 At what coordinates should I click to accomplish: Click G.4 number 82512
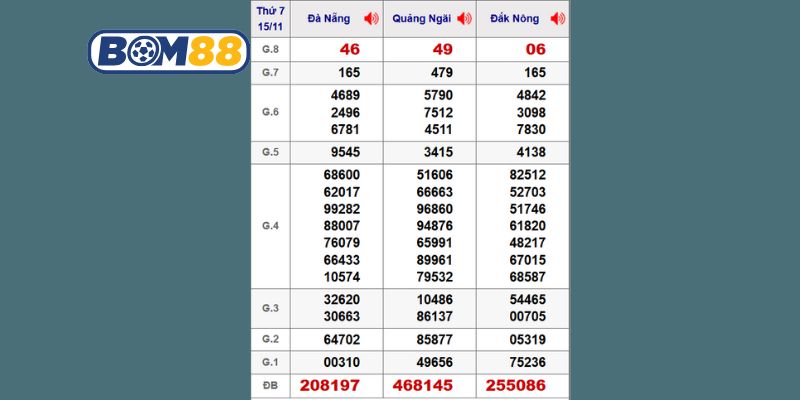pyautogui.click(x=528, y=175)
